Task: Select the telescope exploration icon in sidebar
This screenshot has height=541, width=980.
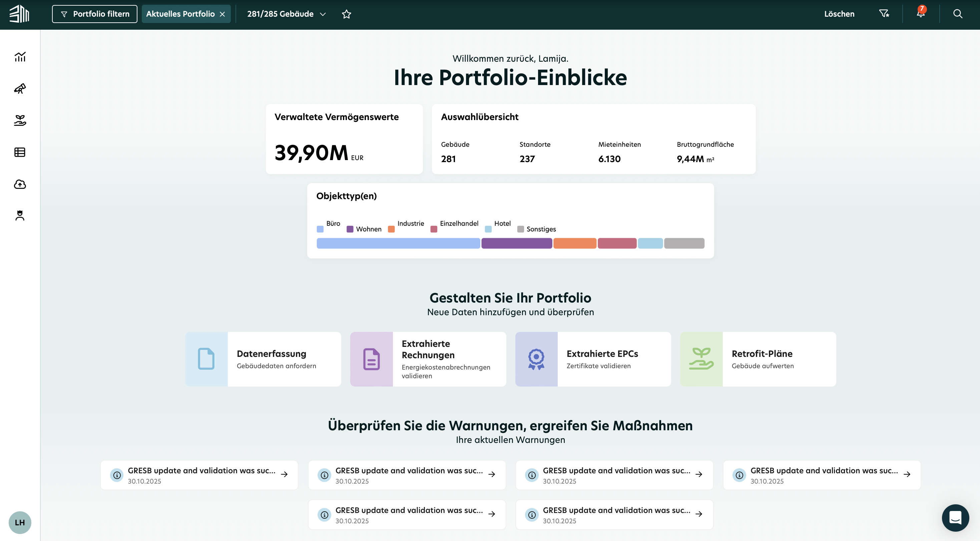Action: (x=20, y=89)
